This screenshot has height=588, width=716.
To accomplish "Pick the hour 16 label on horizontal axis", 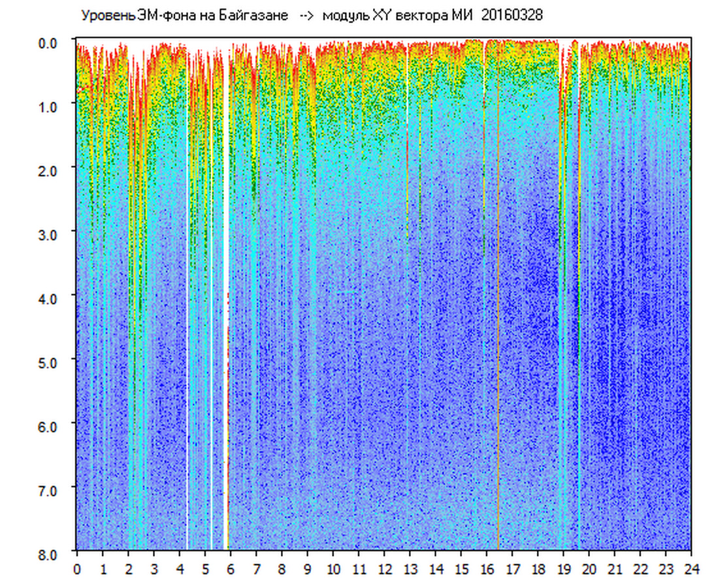I will 487,569.
